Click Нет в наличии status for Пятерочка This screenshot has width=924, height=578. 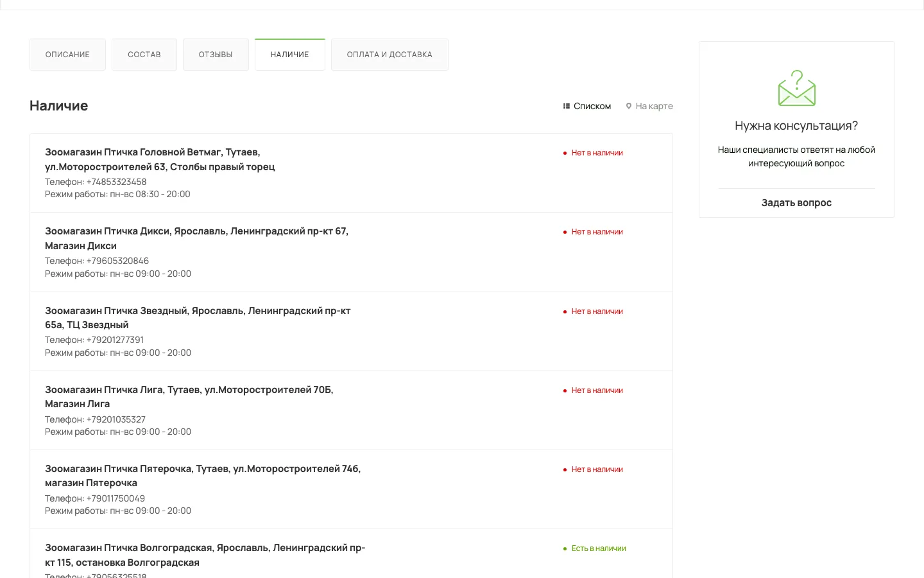pos(593,469)
